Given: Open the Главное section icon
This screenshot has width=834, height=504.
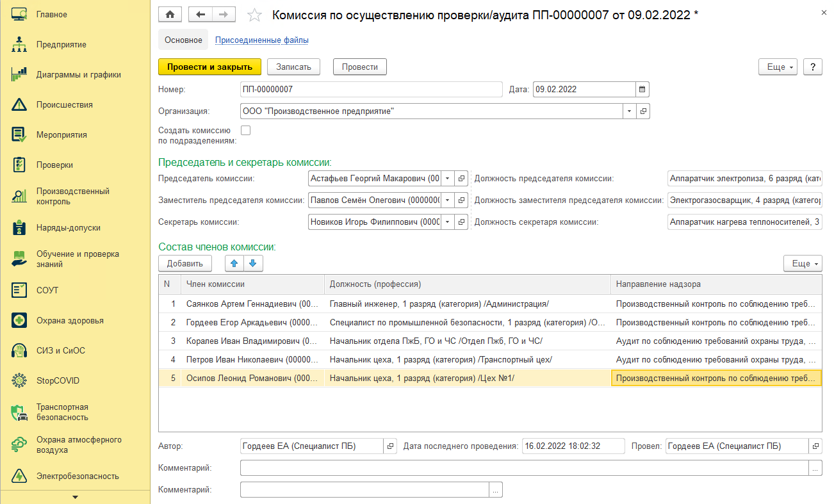Looking at the screenshot, I should tap(19, 14).
